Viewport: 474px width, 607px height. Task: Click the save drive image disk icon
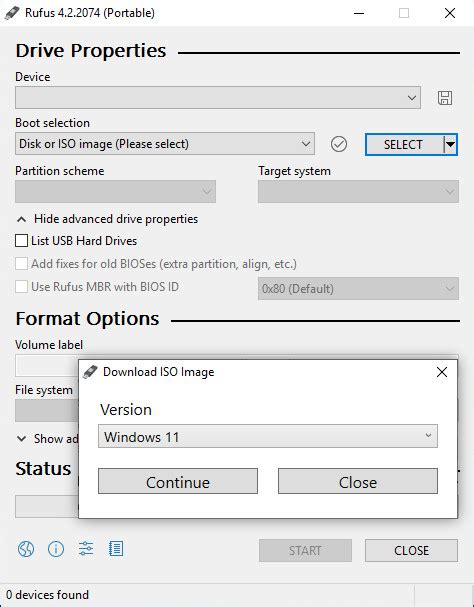(445, 98)
